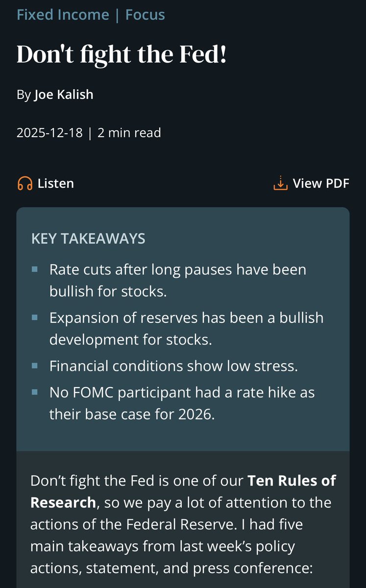
Task: Click the "2 min read" label
Action: click(x=129, y=133)
